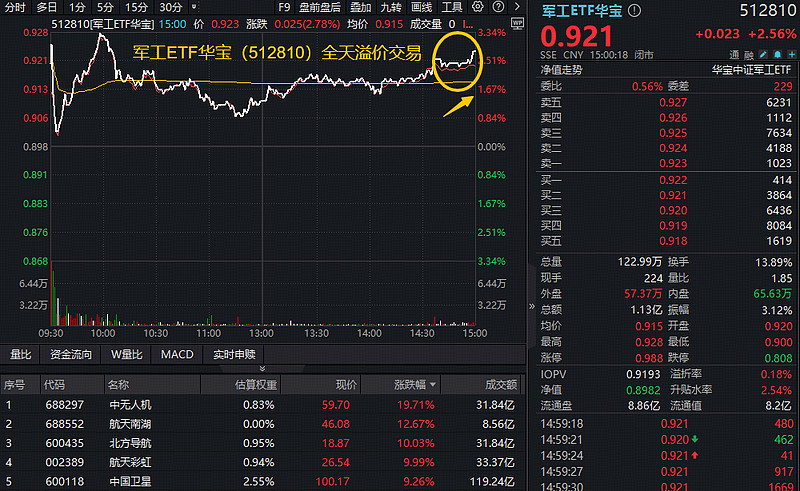Open the 实时申赎 tab
Screen dimensions: 800x491
pyautogui.click(x=234, y=354)
